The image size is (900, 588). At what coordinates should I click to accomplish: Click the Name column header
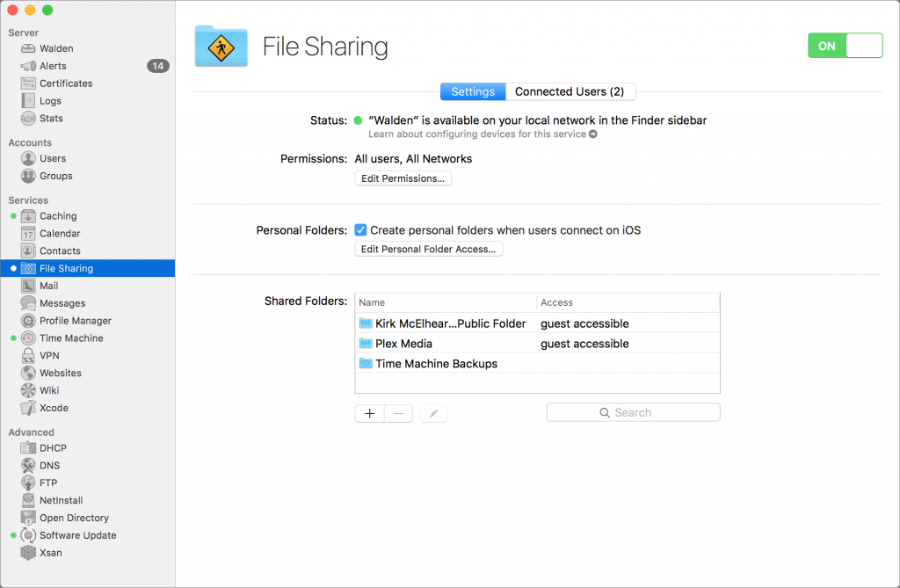(446, 302)
